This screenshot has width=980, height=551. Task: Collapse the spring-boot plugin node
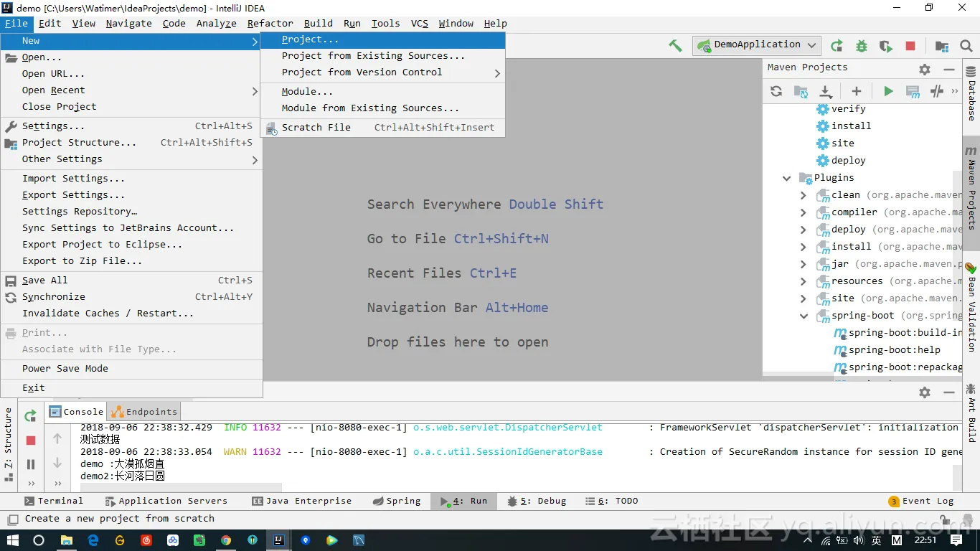click(804, 316)
